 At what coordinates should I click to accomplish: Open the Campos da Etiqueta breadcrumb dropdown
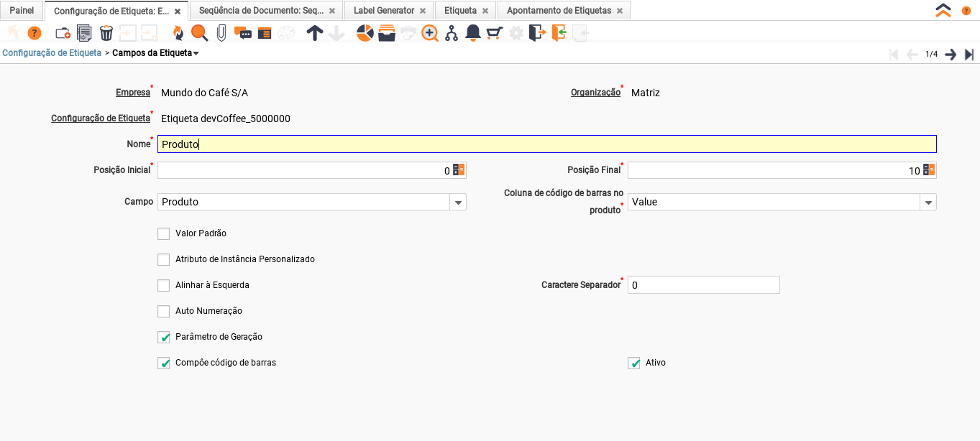coord(196,53)
